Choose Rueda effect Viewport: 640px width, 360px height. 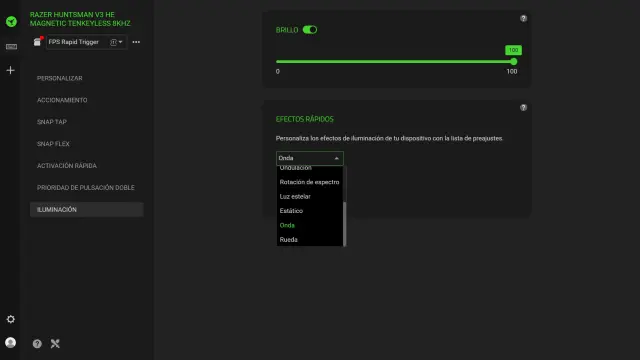[309, 240]
